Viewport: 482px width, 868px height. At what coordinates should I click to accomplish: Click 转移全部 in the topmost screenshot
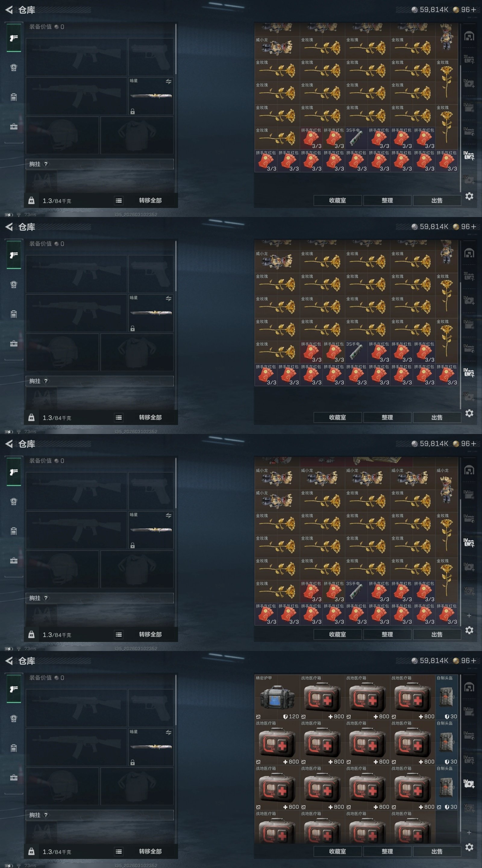point(150,200)
